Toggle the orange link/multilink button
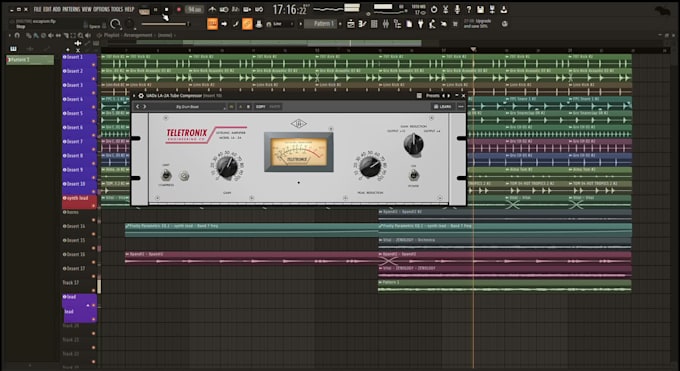 [x=247, y=24]
